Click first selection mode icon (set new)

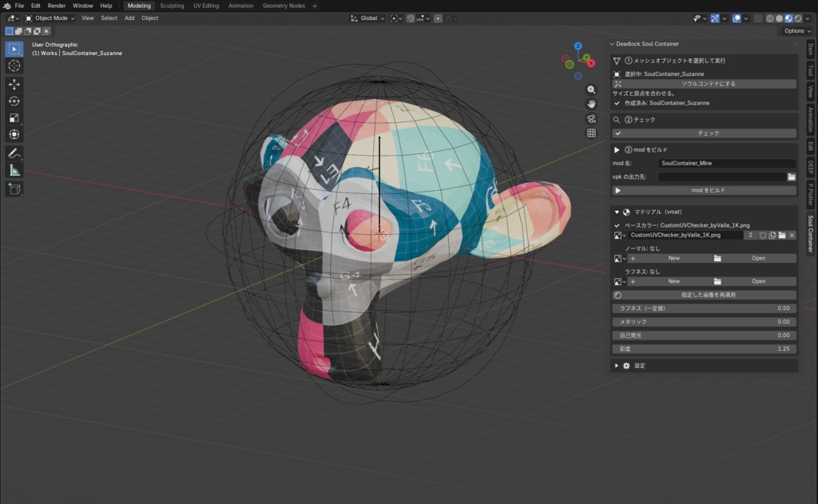click(10, 31)
